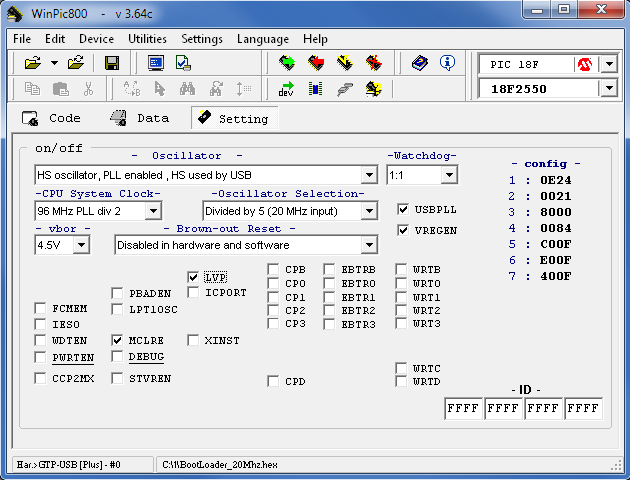Click the Copy icon in edit toolbar
The image size is (630, 480).
pos(32,89)
